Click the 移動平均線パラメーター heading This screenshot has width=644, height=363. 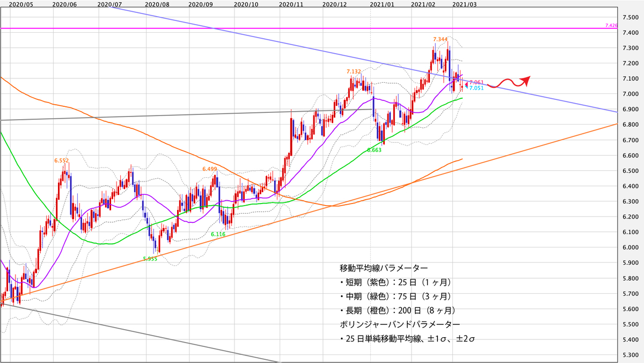pyautogui.click(x=384, y=267)
